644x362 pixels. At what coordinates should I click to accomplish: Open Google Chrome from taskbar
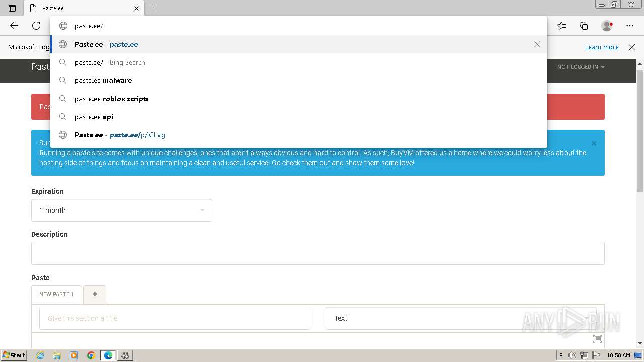coord(91,355)
